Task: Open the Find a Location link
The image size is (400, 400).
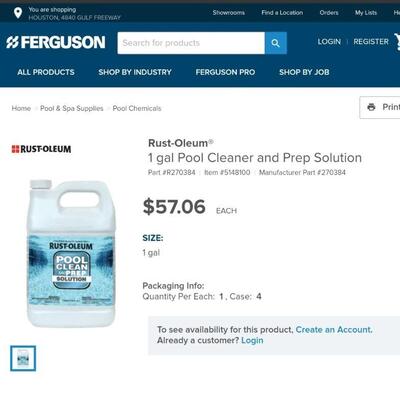Action: point(282,13)
